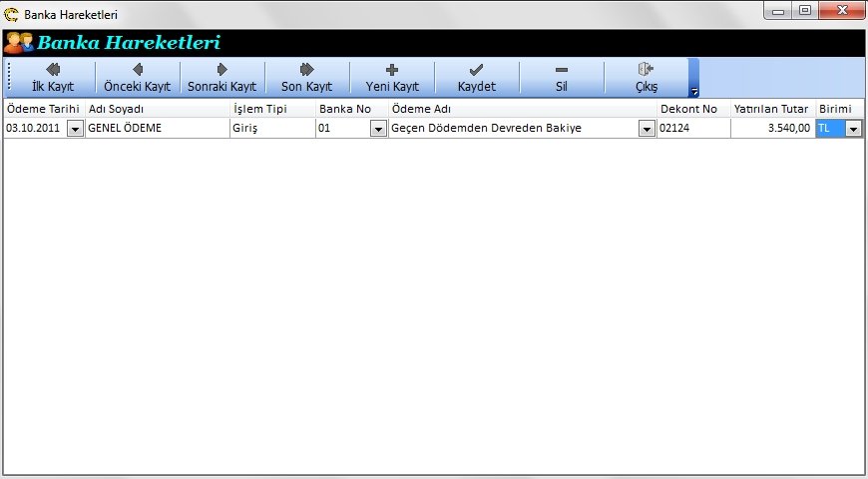The width and height of the screenshot is (868, 479).
Task: Delete the record with Sil button
Action: 561,77
